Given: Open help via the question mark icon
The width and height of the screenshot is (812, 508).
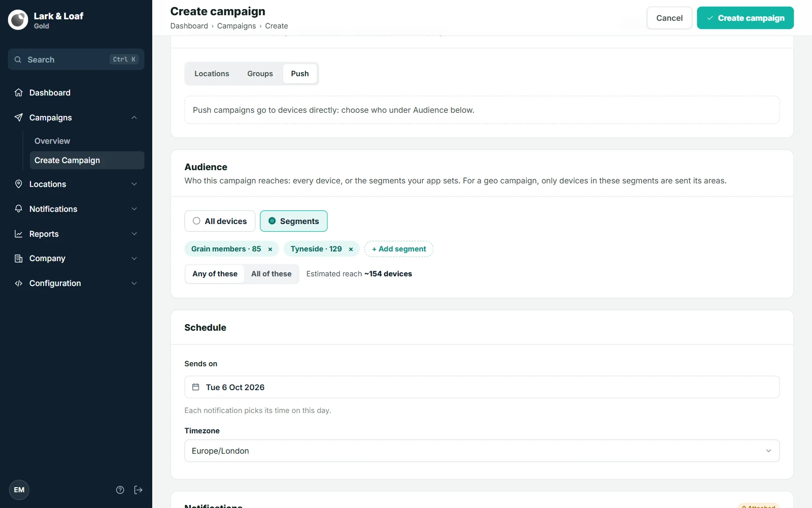Looking at the screenshot, I should coord(120,490).
